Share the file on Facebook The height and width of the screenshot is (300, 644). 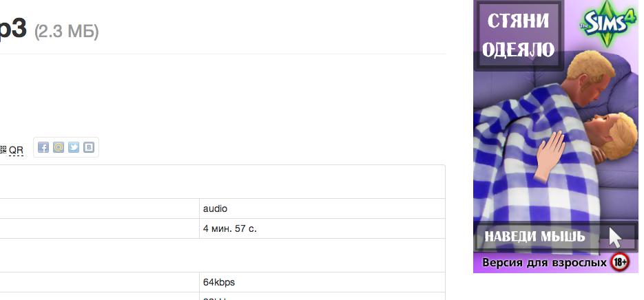[43, 147]
